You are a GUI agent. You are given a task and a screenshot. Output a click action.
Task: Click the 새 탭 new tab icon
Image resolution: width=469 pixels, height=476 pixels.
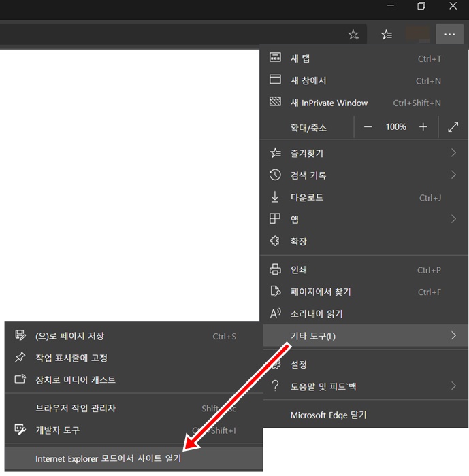tap(275, 57)
